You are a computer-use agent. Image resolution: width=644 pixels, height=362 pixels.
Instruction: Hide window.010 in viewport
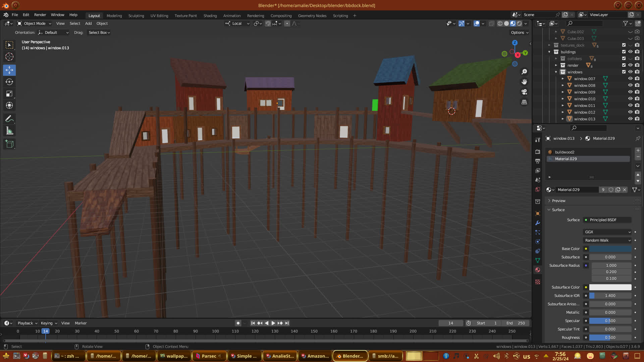click(630, 99)
